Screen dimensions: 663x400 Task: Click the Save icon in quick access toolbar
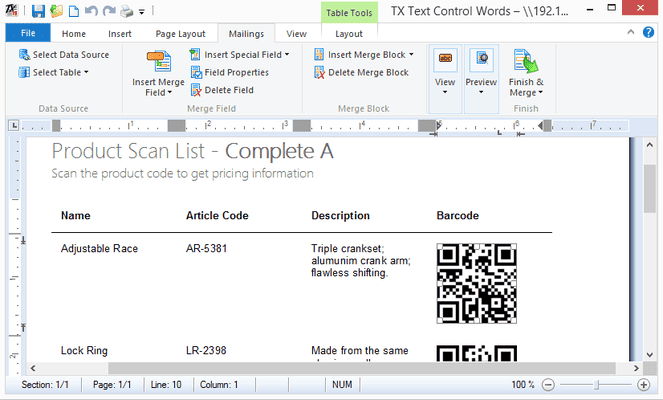38,12
